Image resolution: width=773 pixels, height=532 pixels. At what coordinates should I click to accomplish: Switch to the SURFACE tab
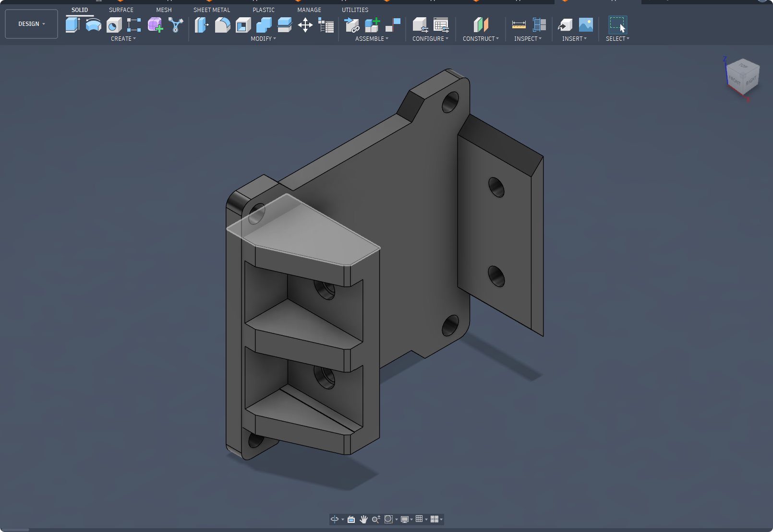tap(121, 10)
